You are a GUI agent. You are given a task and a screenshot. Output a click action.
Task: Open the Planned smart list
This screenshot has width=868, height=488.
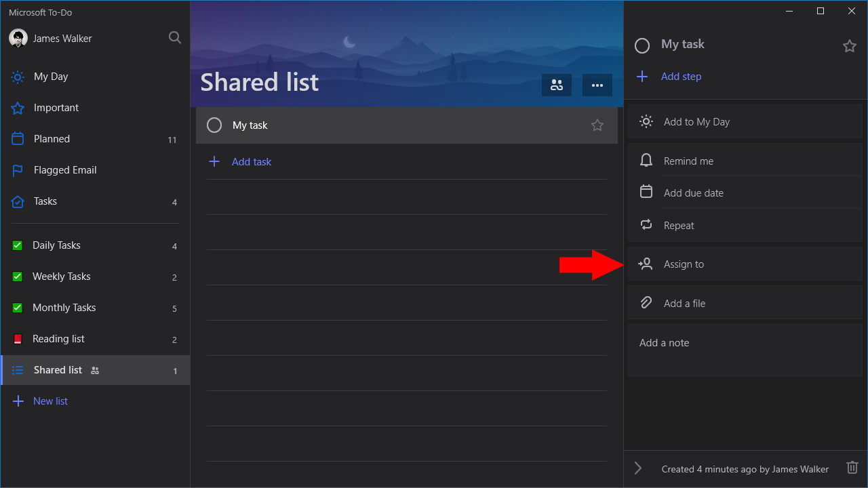click(95, 139)
